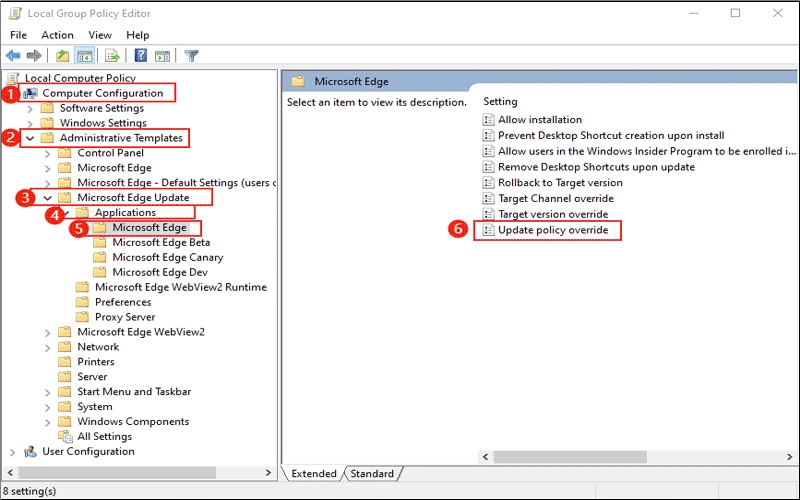Expand the Start Menu and Taskbar node

(x=47, y=392)
